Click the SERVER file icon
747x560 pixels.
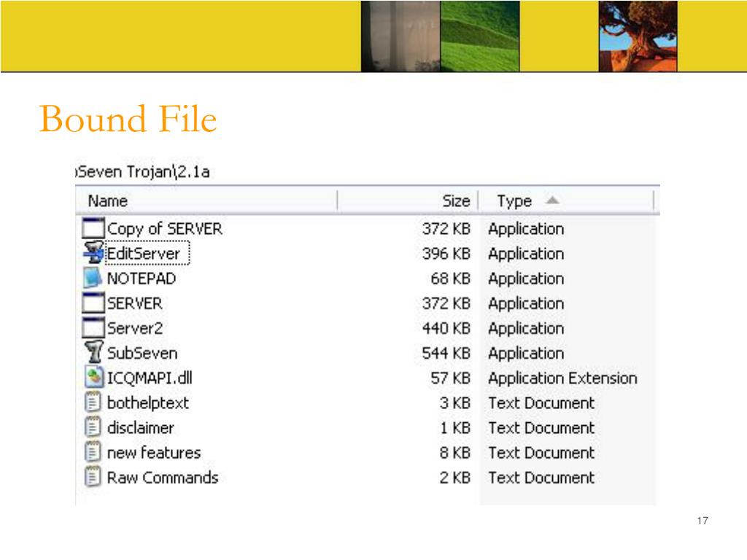[93, 303]
